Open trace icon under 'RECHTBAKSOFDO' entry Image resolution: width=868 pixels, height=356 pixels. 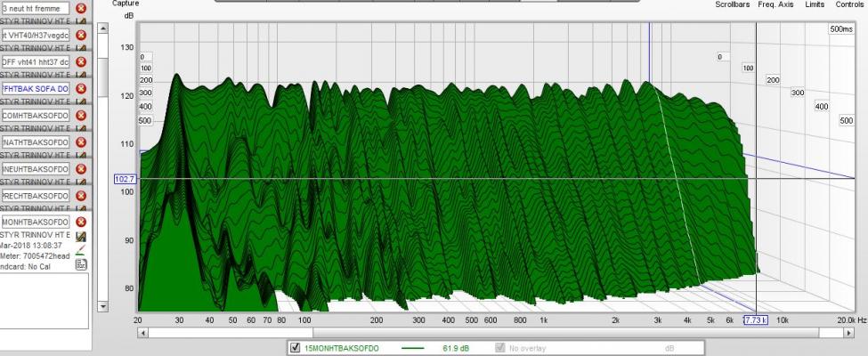(81, 208)
